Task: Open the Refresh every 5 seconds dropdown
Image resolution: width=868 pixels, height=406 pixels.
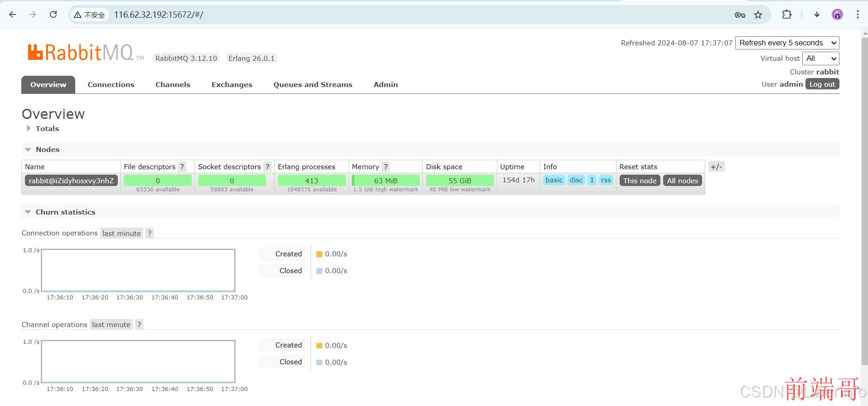Action: pyautogui.click(x=787, y=43)
